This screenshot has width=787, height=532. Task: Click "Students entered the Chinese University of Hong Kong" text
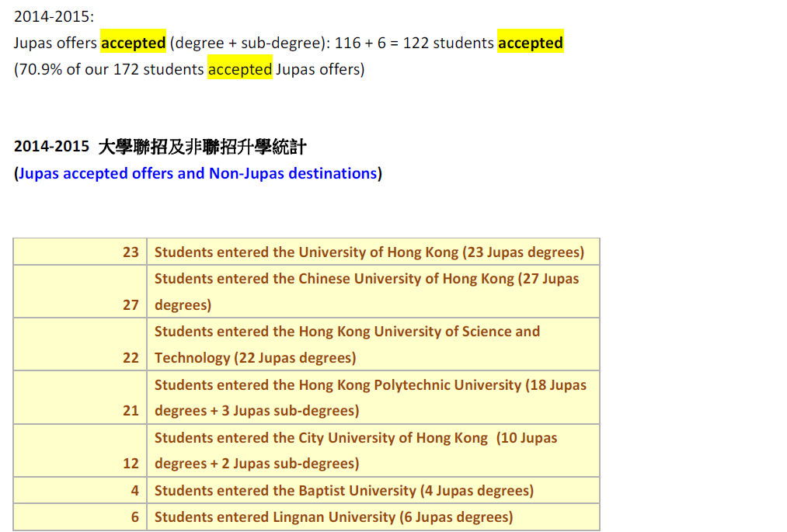pyautogui.click(x=334, y=279)
